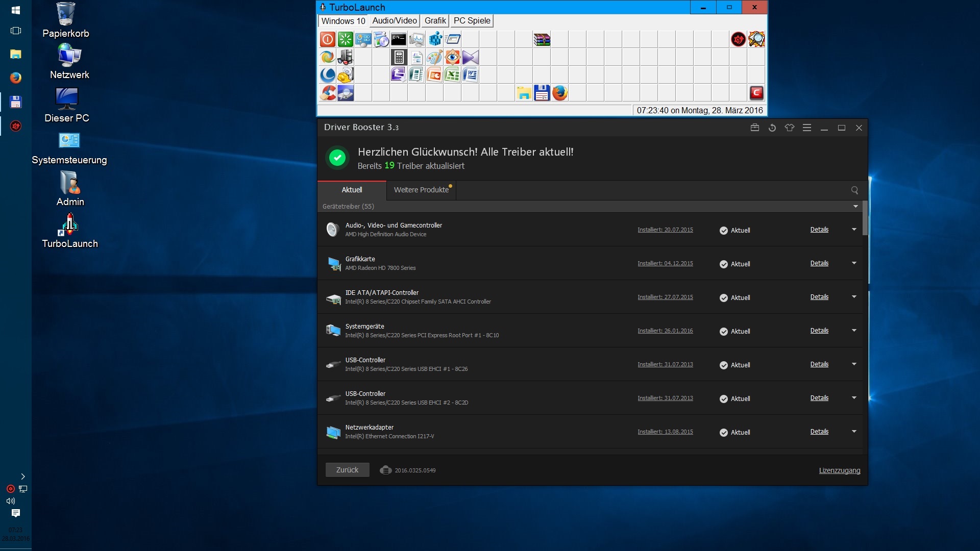
Task: Click the search magnifier in Driver Booster
Action: (854, 190)
